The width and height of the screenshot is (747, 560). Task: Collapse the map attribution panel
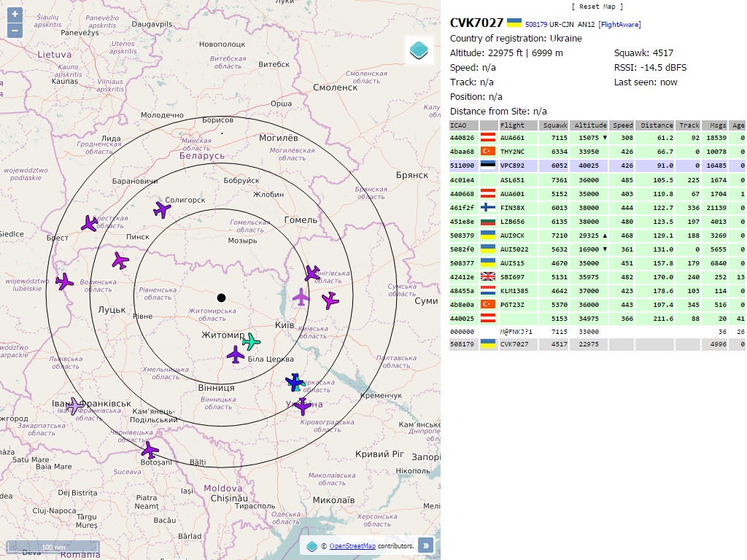coord(426,545)
